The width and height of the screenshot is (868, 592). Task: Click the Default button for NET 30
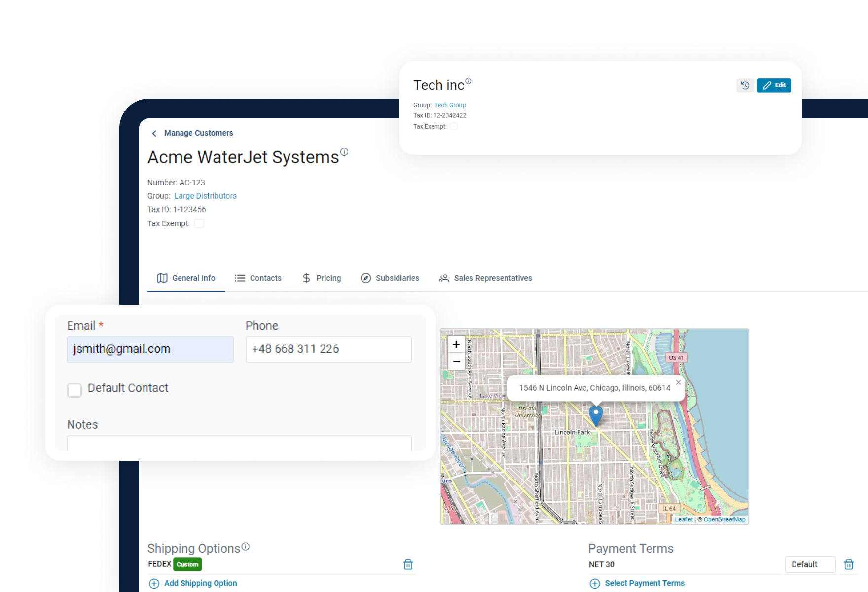(810, 564)
